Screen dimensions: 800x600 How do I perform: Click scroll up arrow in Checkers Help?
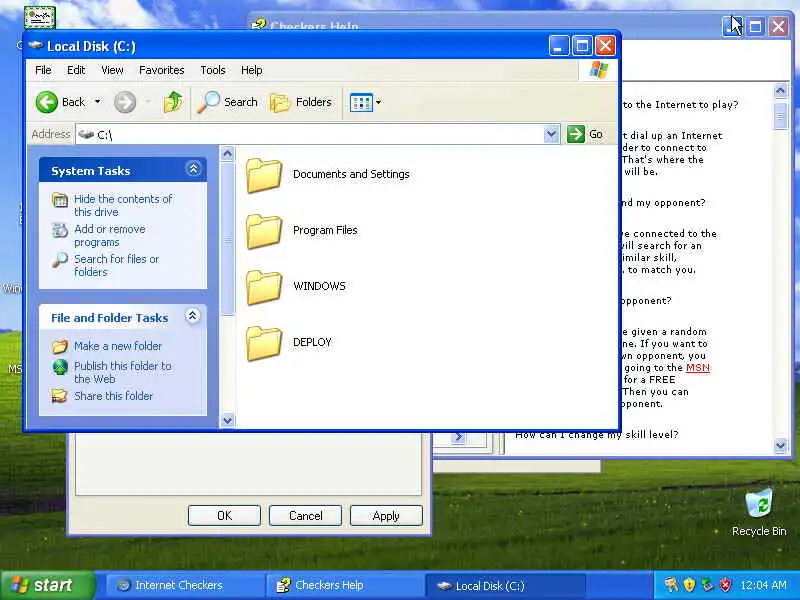coord(780,91)
